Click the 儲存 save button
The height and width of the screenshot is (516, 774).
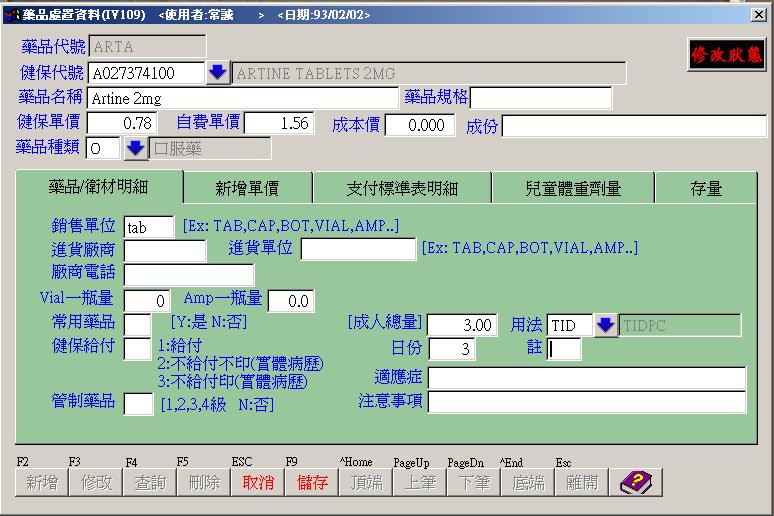[312, 482]
